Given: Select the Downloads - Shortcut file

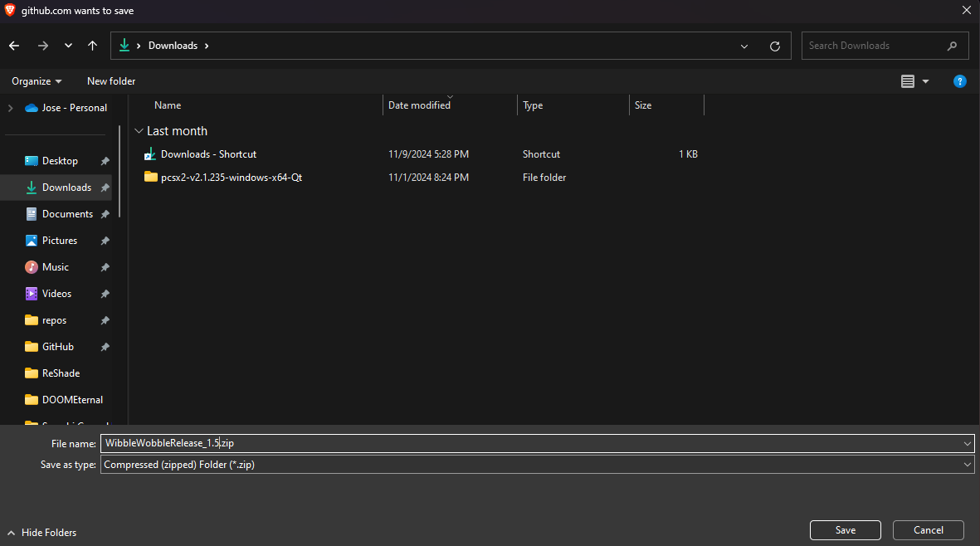Looking at the screenshot, I should [207, 154].
